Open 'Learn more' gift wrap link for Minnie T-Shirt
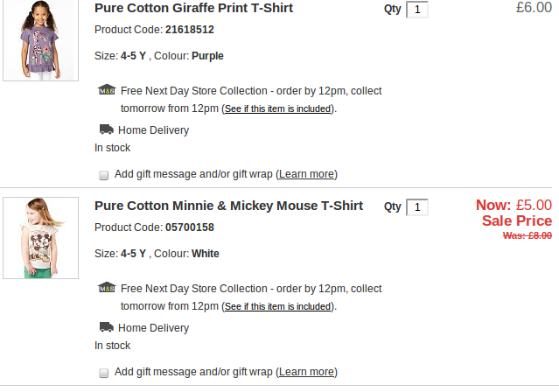This screenshot has width=559, height=392. [x=306, y=372]
